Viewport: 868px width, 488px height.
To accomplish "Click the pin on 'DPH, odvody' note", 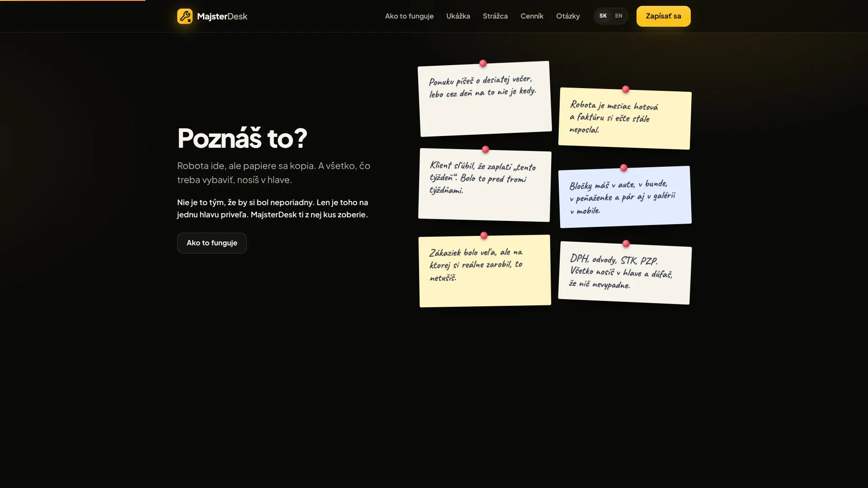I will (x=626, y=244).
